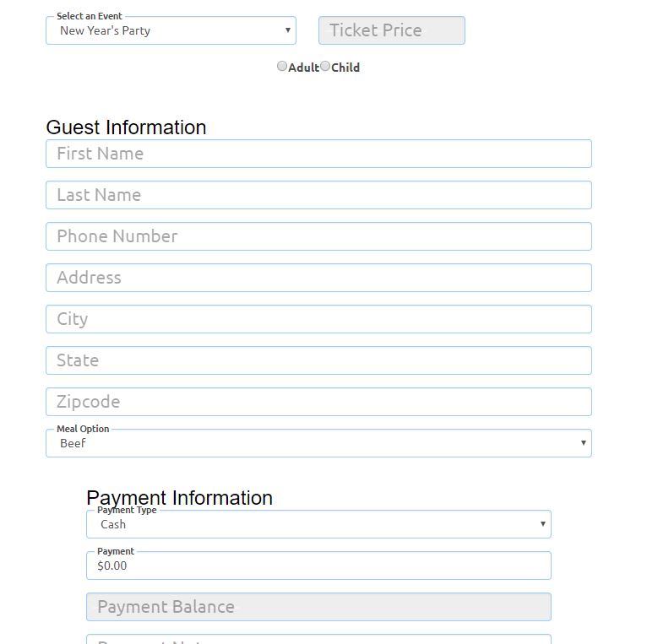Open the Payment Type dropdown
The height and width of the screenshot is (644, 647).
click(318, 524)
